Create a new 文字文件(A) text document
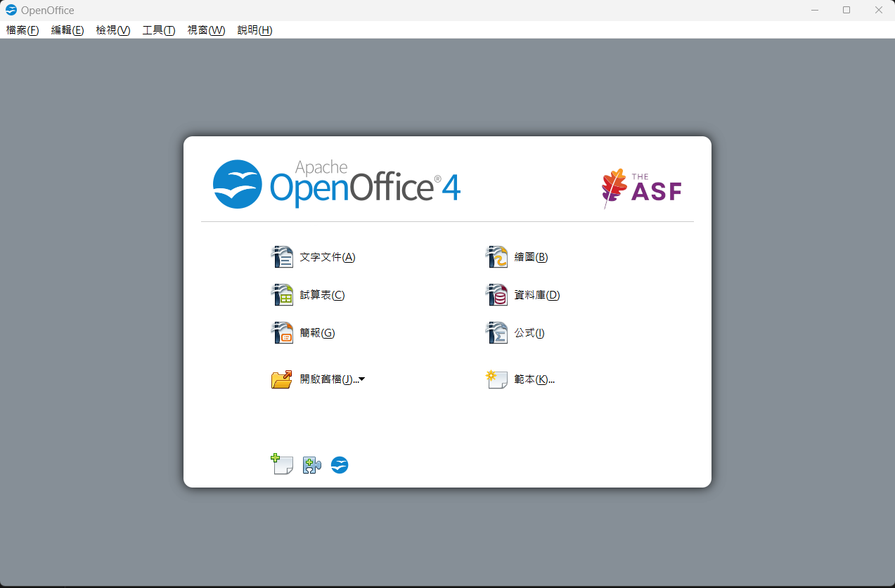 [x=328, y=257]
